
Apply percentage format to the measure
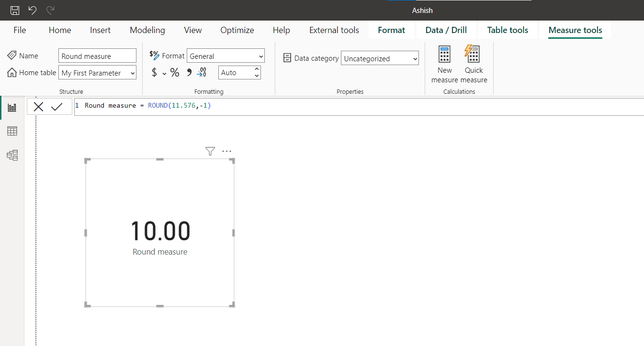pyautogui.click(x=175, y=72)
